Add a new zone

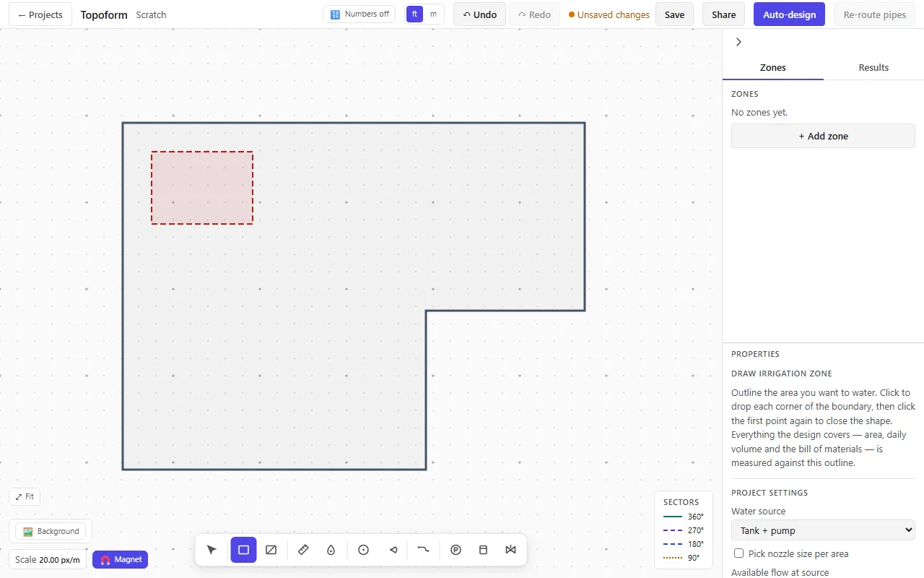pyautogui.click(x=823, y=136)
